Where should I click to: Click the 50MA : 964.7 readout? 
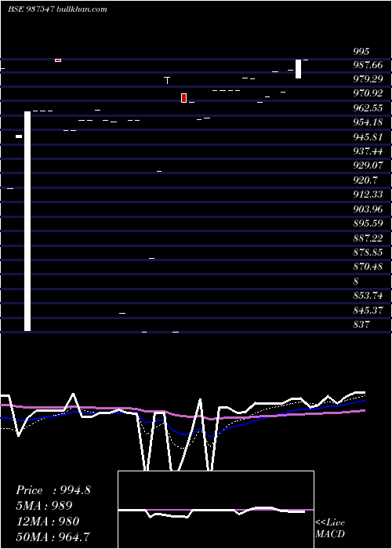[x=53, y=536]
